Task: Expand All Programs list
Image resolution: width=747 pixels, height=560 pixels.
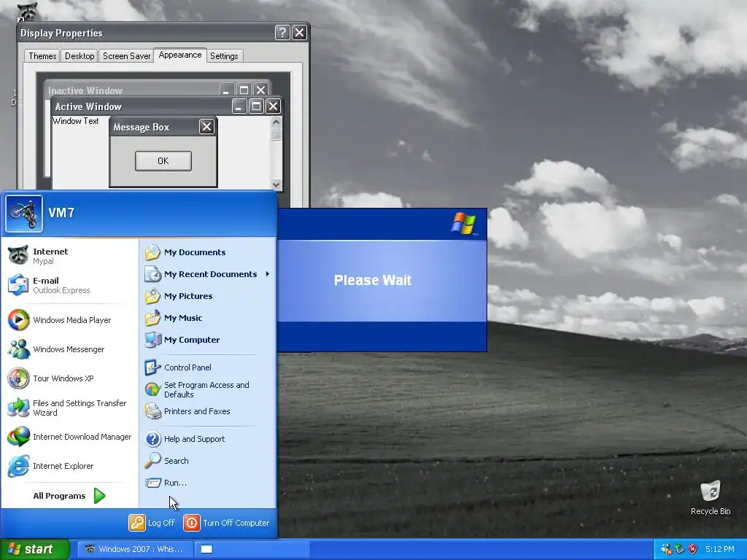Action: pyautogui.click(x=69, y=496)
